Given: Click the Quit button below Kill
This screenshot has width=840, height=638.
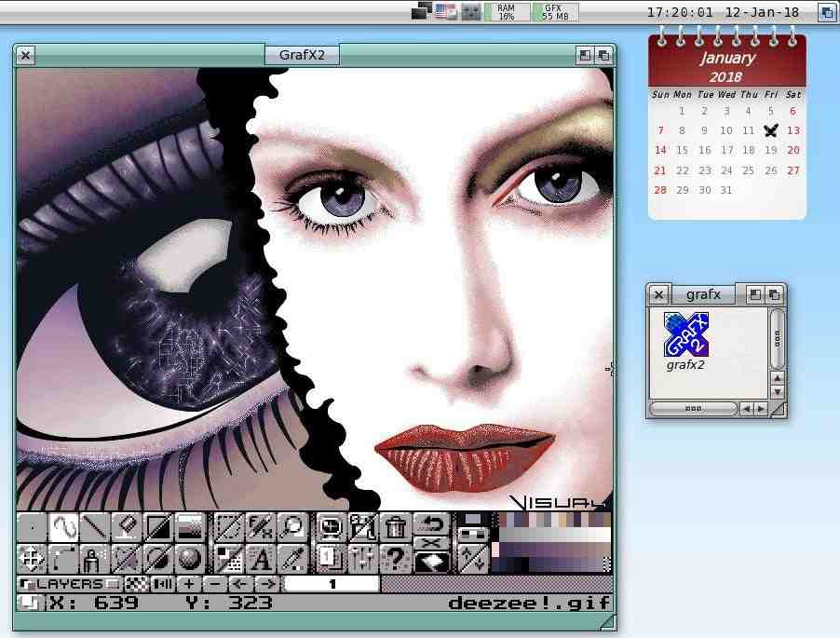Looking at the screenshot, I should pyautogui.click(x=432, y=563).
